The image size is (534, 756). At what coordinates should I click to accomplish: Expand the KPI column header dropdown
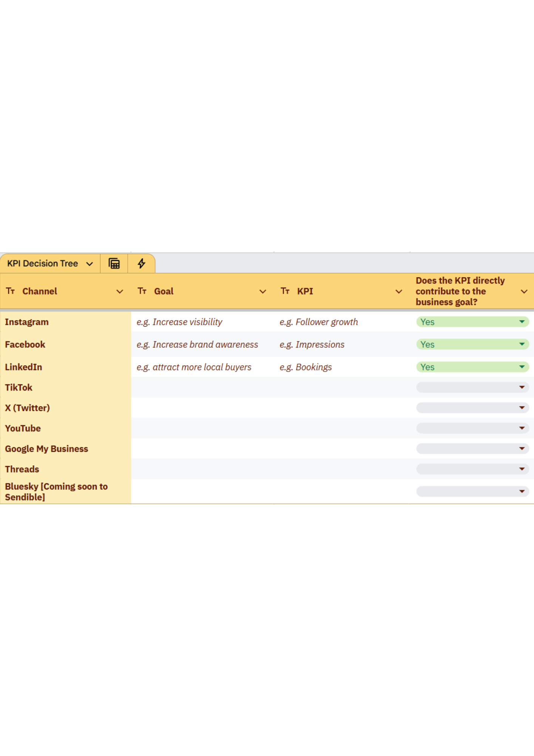399,291
